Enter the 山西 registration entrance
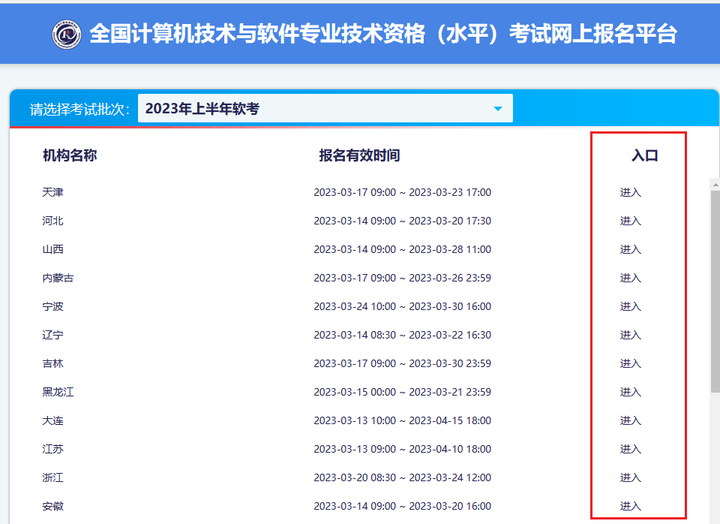720x524 pixels. point(630,249)
